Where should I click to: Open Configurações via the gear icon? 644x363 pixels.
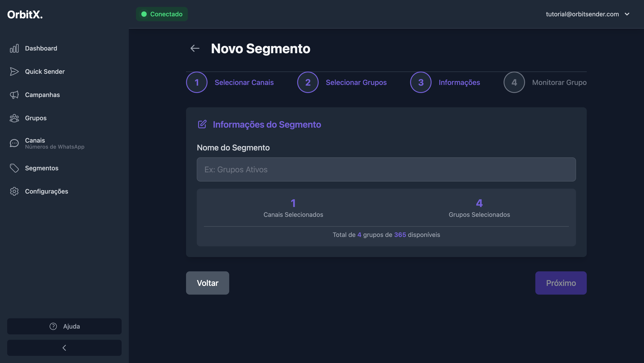pos(14,191)
